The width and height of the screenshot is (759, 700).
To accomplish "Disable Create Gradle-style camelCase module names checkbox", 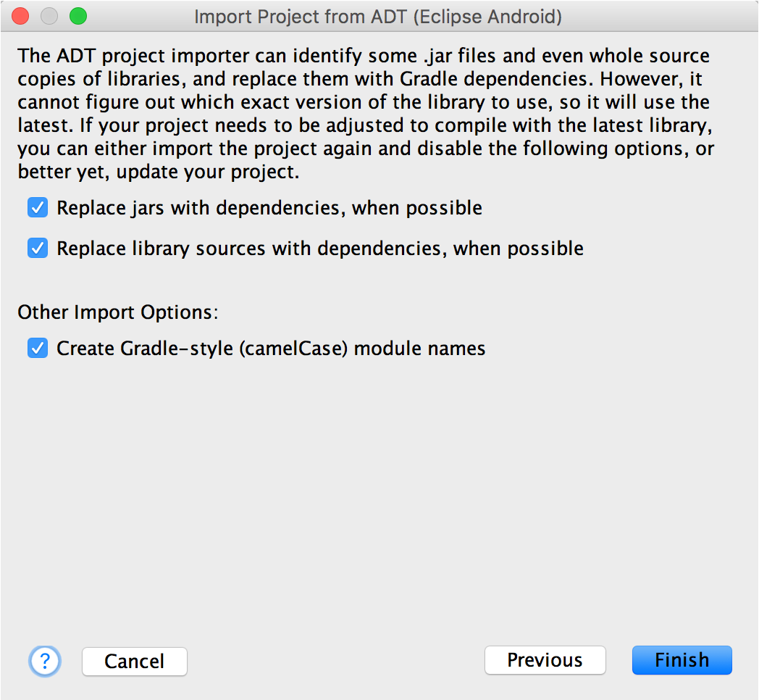I will click(x=38, y=349).
